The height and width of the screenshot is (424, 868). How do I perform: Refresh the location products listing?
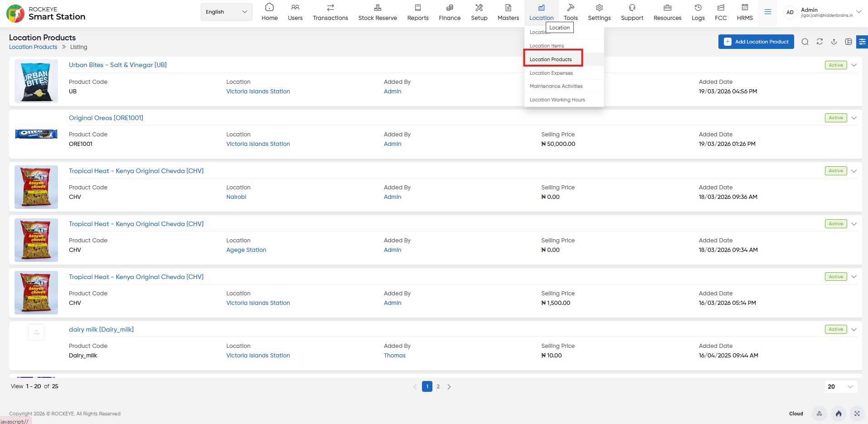820,42
